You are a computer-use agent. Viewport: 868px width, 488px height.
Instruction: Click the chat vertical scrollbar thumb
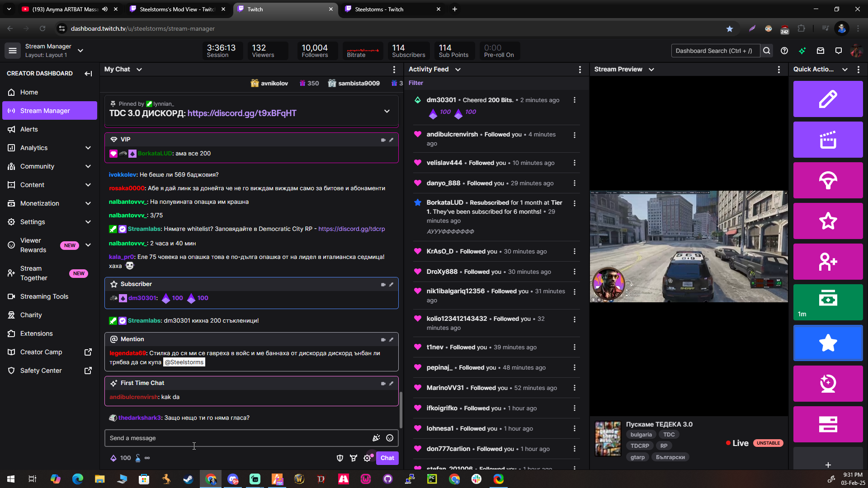[x=401, y=410]
